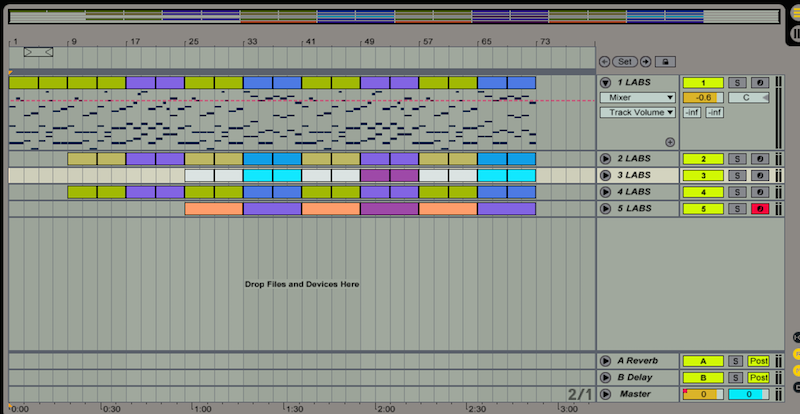Click the first -inf send field

click(x=692, y=112)
